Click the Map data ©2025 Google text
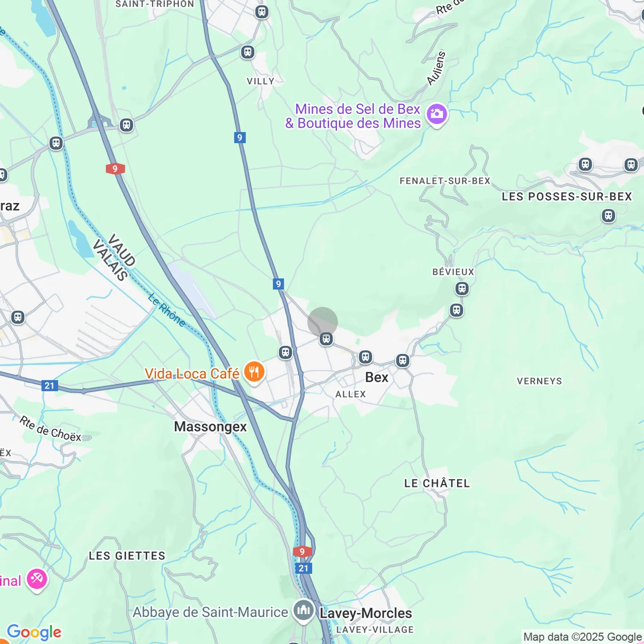The image size is (644, 644). 583,637
